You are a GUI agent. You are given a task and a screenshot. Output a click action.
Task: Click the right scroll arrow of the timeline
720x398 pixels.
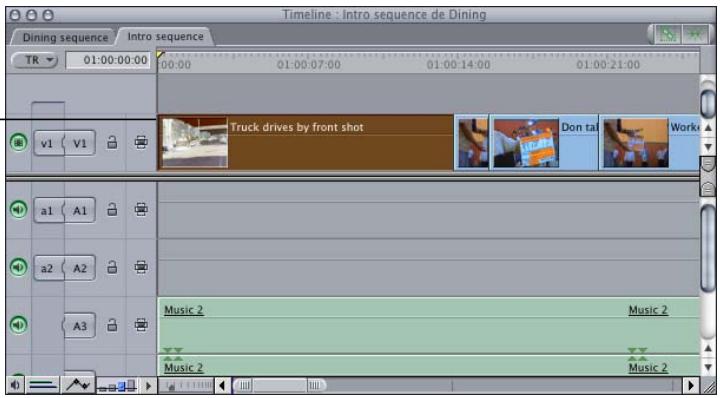click(x=691, y=385)
